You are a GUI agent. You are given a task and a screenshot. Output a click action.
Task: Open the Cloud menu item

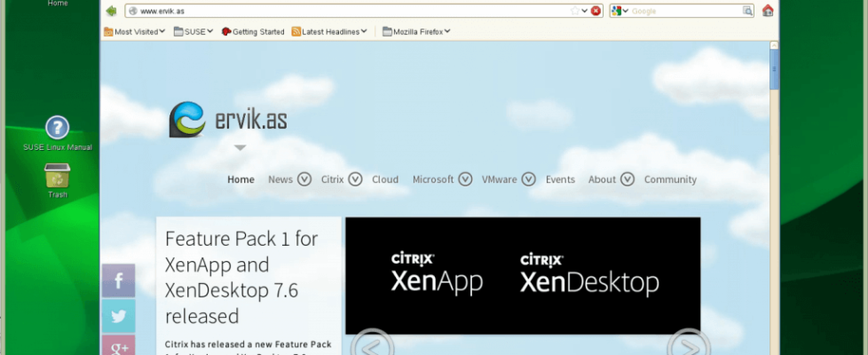[385, 179]
